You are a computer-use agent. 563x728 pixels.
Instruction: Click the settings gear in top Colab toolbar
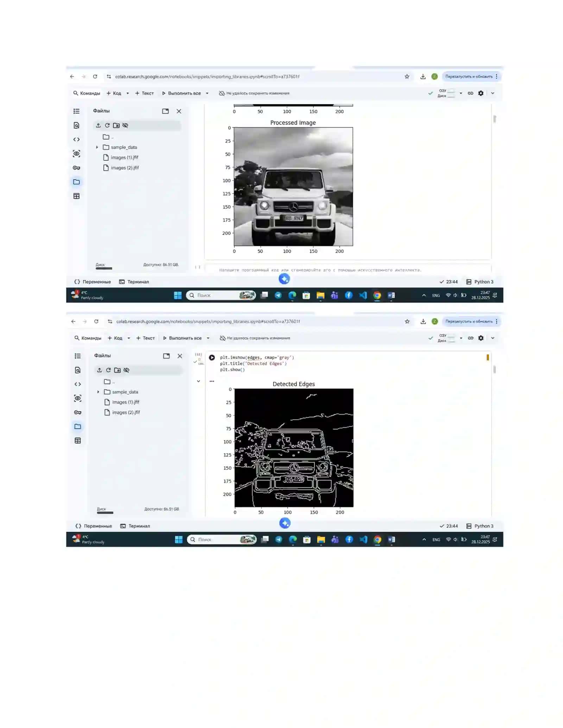click(x=481, y=93)
